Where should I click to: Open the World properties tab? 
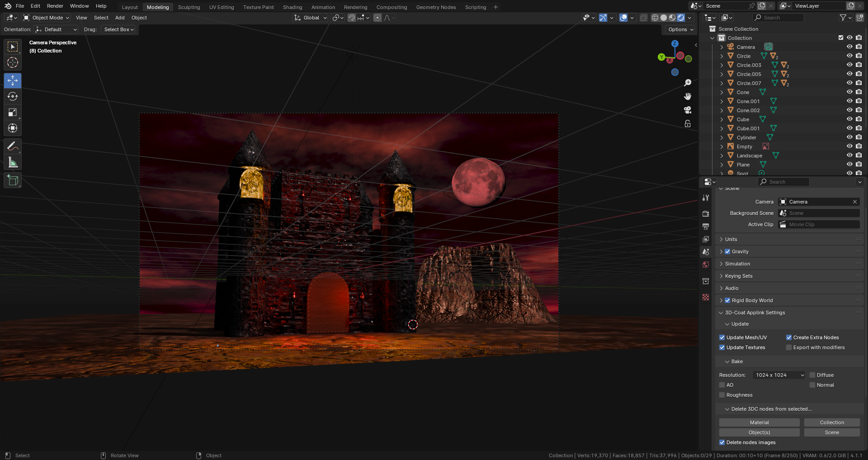pos(706,265)
